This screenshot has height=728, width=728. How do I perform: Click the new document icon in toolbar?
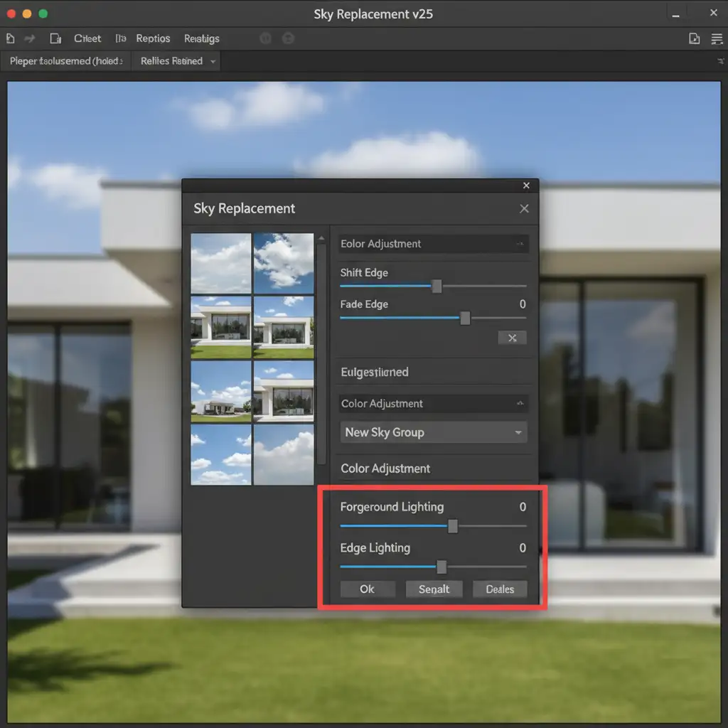(x=11, y=38)
